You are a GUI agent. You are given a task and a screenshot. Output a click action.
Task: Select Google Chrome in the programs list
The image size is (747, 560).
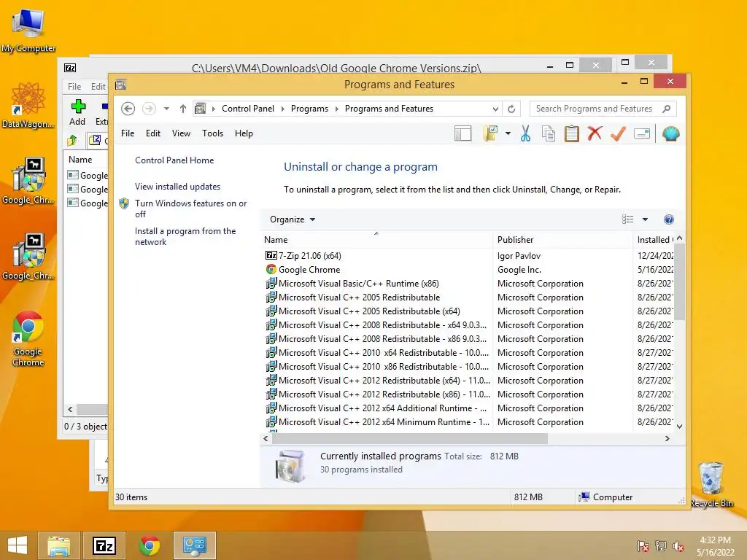(x=469, y=270)
